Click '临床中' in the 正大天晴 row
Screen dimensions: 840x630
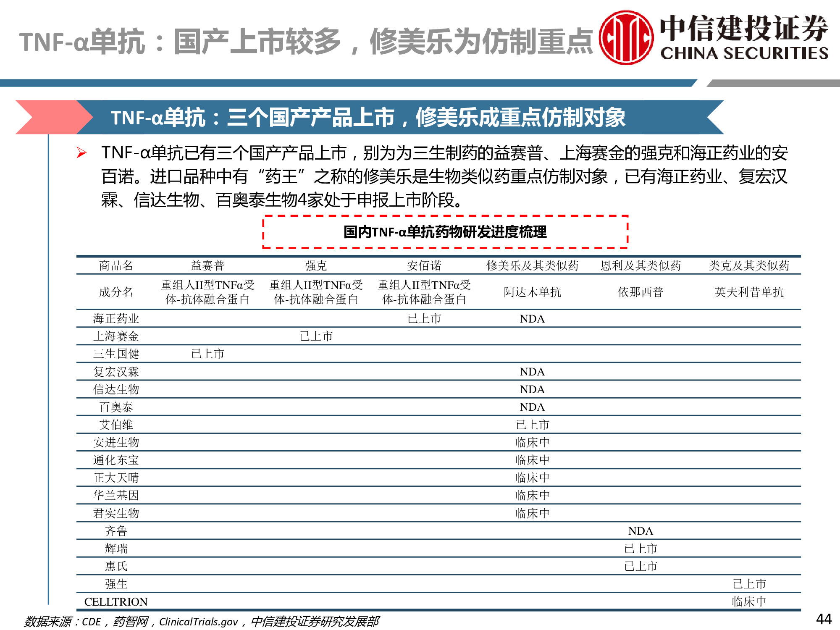pos(533,478)
